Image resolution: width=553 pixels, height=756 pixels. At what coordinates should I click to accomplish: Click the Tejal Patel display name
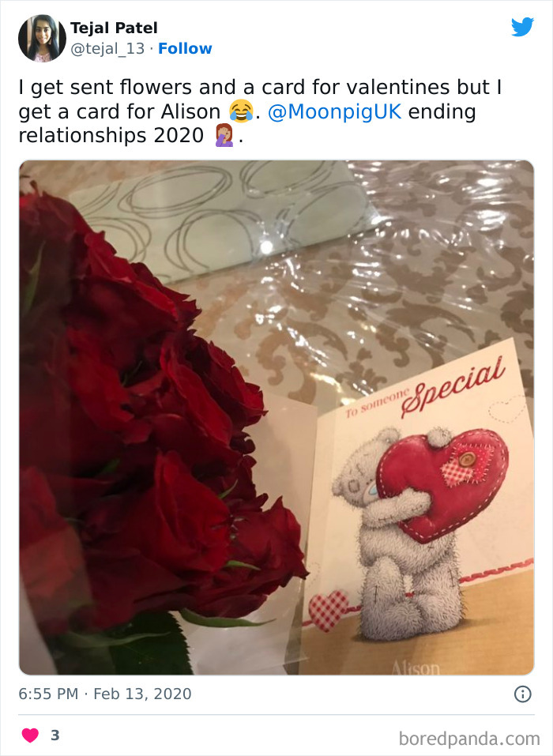pos(114,28)
